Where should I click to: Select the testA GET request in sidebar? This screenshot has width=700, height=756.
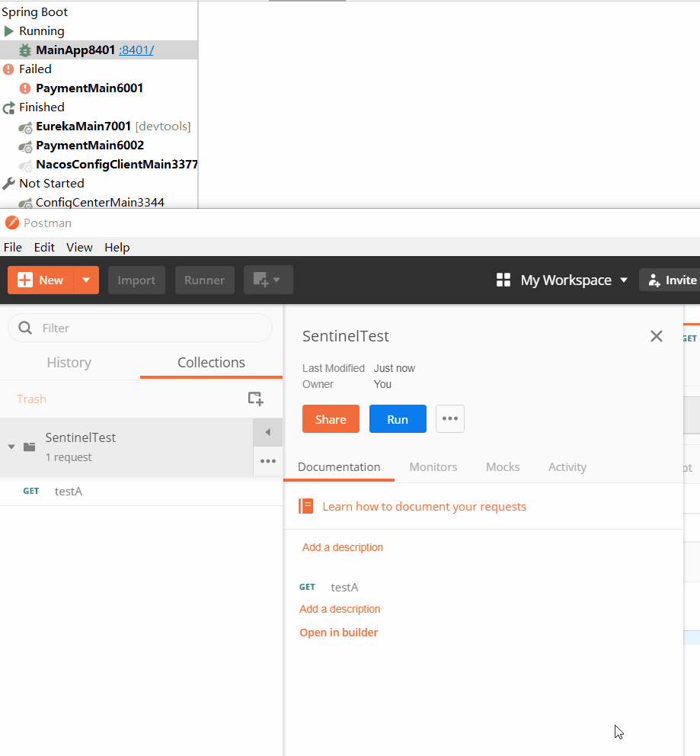[x=141, y=492]
